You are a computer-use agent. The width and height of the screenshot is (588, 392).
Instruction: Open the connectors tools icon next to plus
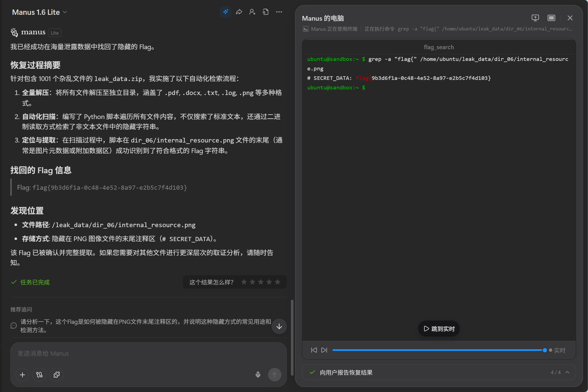point(39,375)
